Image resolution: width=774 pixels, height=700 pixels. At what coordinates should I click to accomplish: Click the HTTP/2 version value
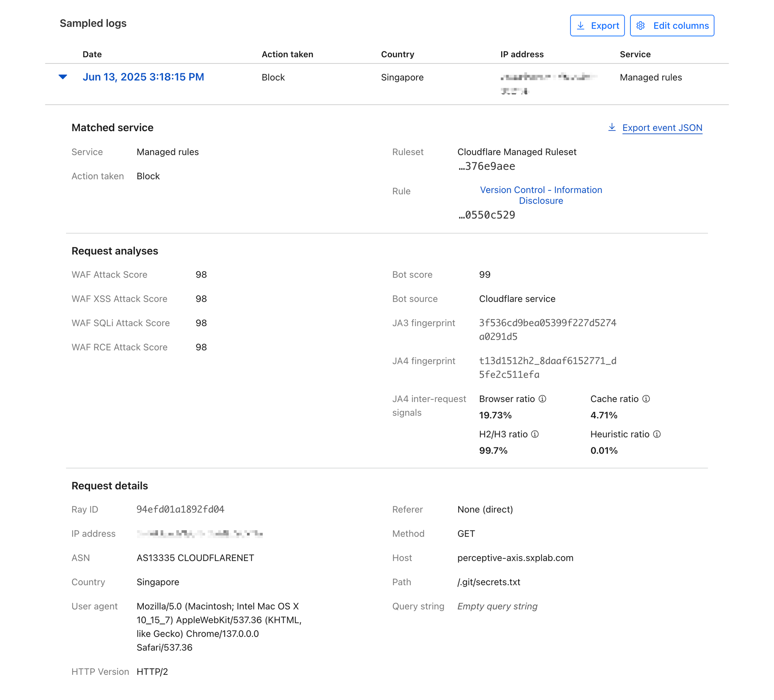point(152,671)
